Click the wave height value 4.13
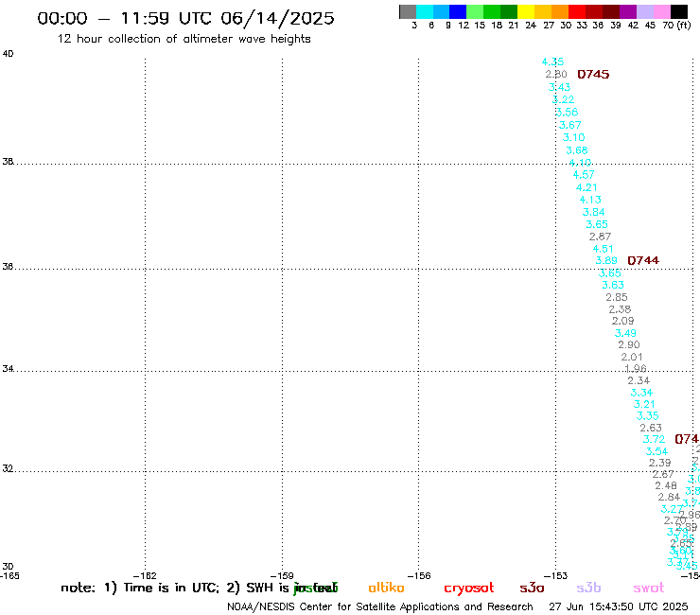 tap(590, 200)
